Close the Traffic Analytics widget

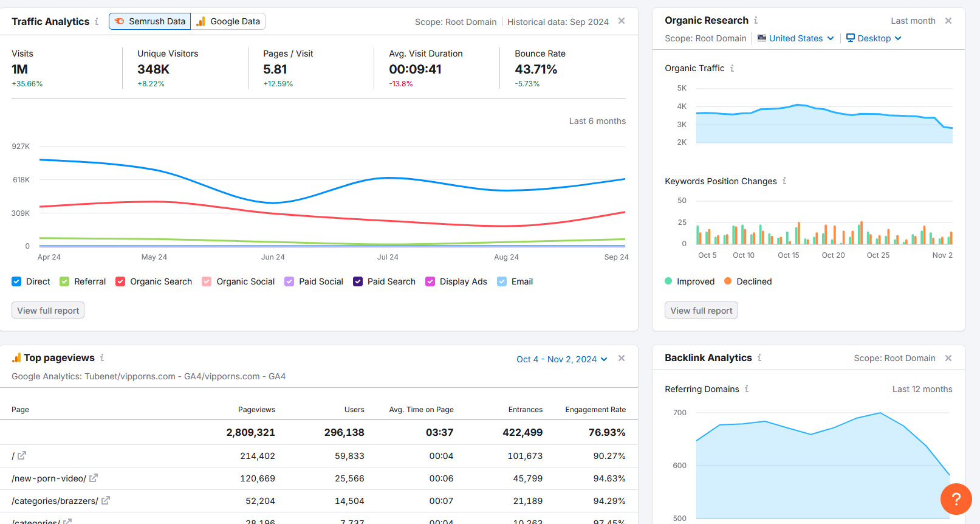click(622, 21)
